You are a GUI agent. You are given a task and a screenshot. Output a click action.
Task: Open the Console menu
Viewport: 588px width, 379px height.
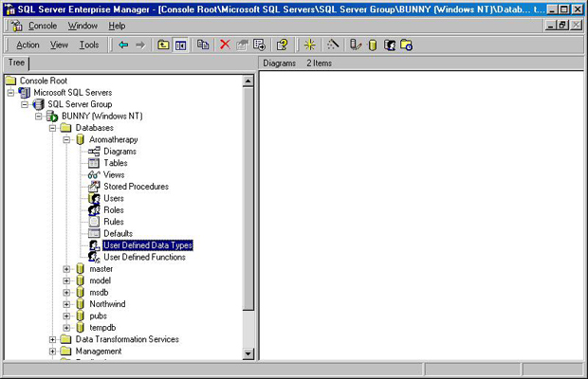[x=43, y=26]
